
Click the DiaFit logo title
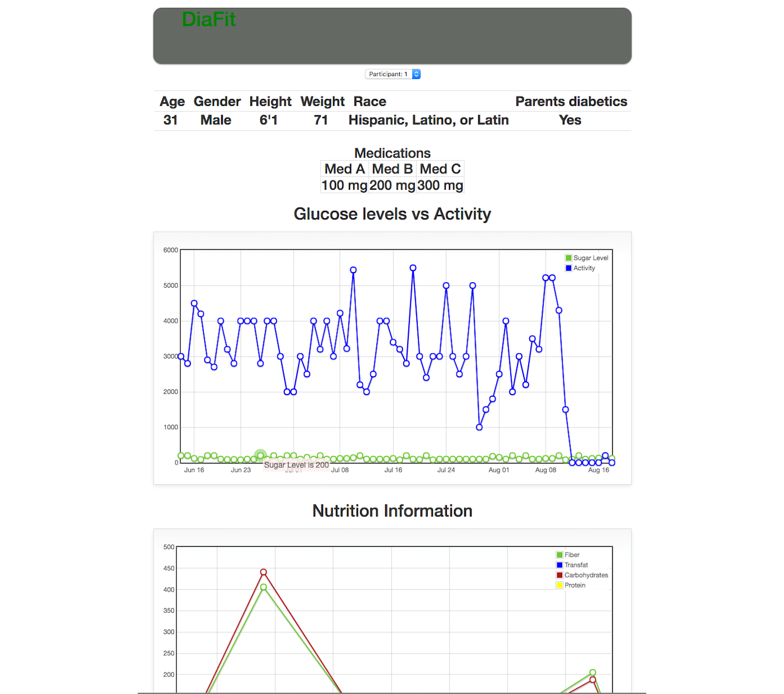pyautogui.click(x=208, y=20)
